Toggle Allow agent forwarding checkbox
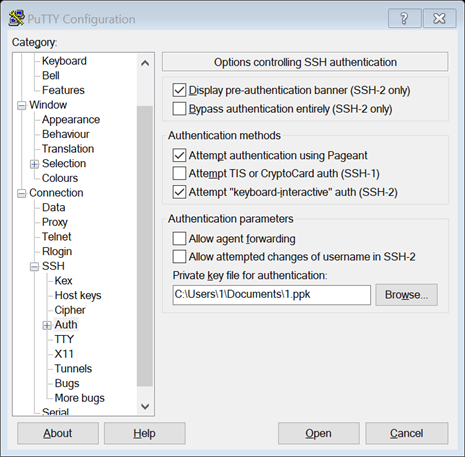The width and height of the screenshot is (465, 457). [179, 239]
